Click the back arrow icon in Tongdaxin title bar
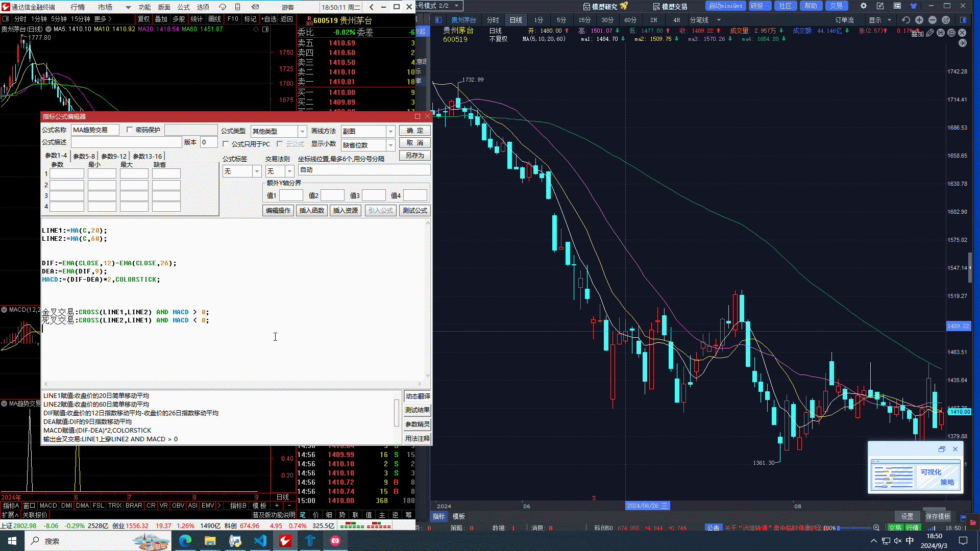This screenshot has height=551, width=980. point(371,7)
